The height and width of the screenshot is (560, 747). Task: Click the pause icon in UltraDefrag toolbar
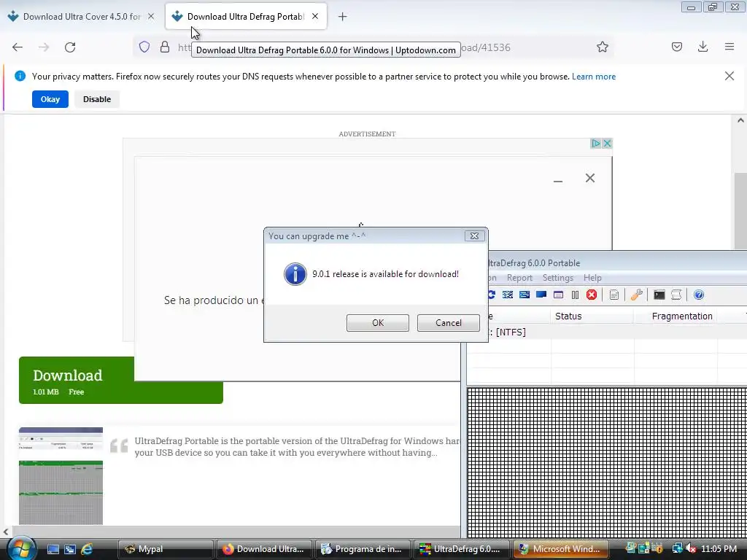[x=575, y=295]
